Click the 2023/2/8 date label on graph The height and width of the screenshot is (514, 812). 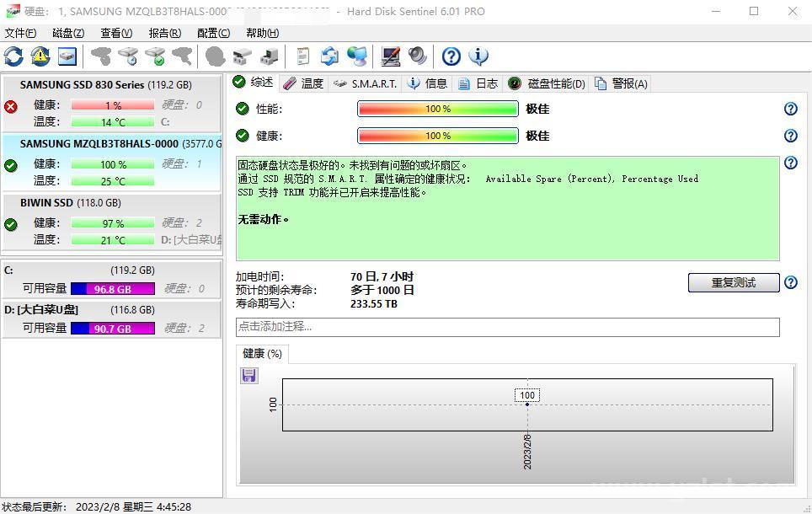pos(527,452)
